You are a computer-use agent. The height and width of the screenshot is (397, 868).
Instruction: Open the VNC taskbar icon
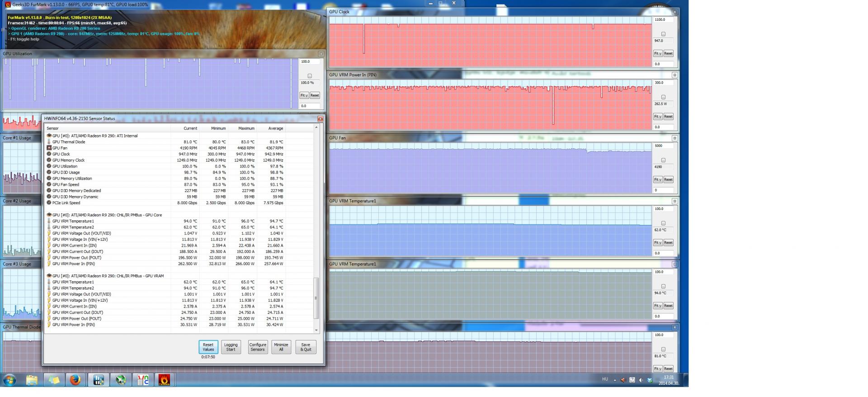[143, 380]
